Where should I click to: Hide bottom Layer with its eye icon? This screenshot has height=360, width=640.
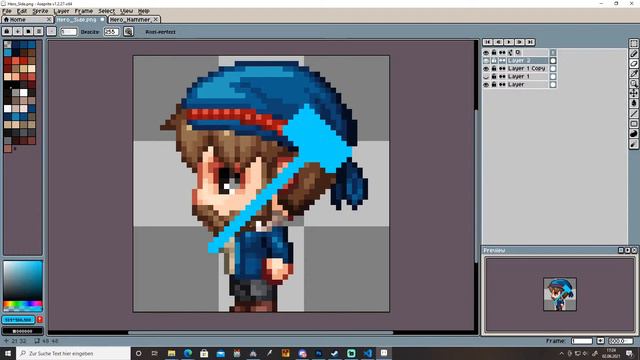(x=486, y=84)
